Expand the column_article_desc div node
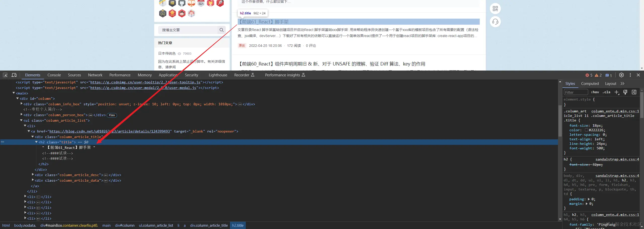Viewport: 644px width, 229px height. 33,175
